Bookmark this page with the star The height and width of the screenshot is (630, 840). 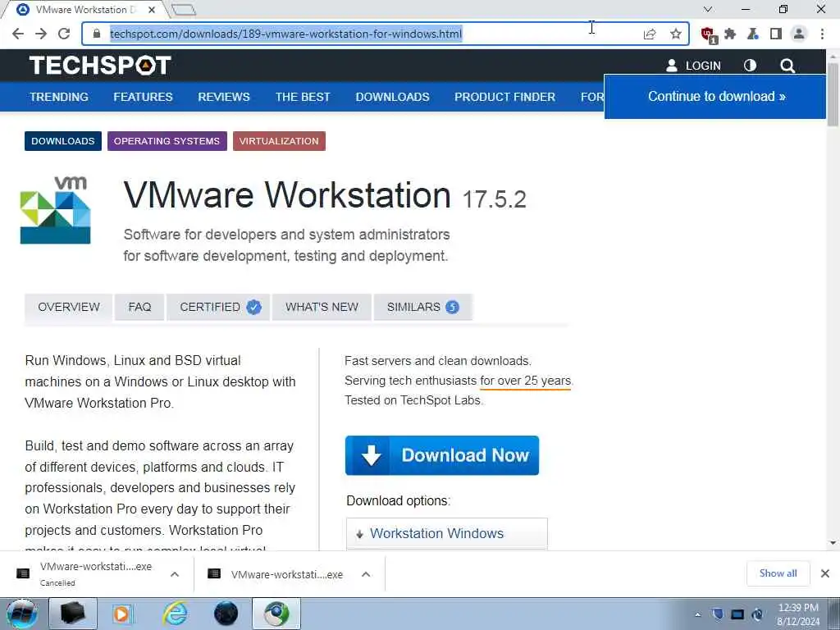pos(676,34)
